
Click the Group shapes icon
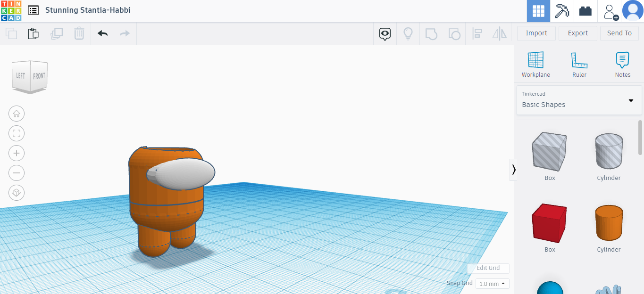pyautogui.click(x=431, y=33)
